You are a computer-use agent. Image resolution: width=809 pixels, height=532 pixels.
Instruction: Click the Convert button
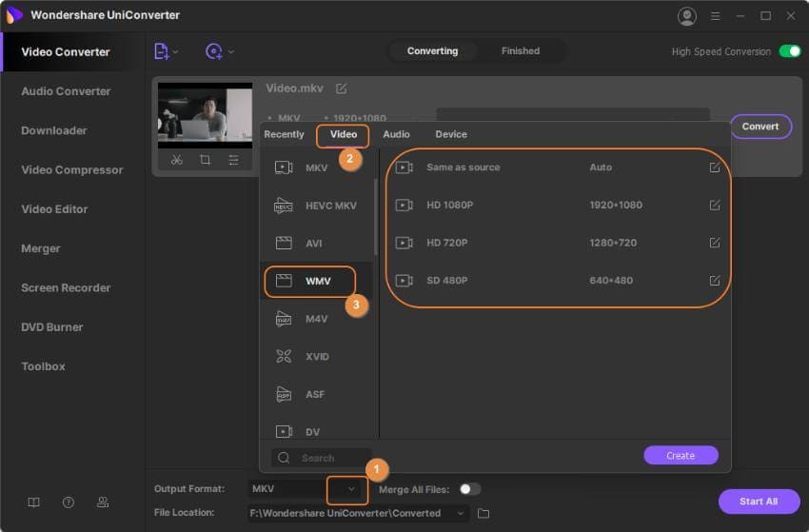(x=760, y=127)
